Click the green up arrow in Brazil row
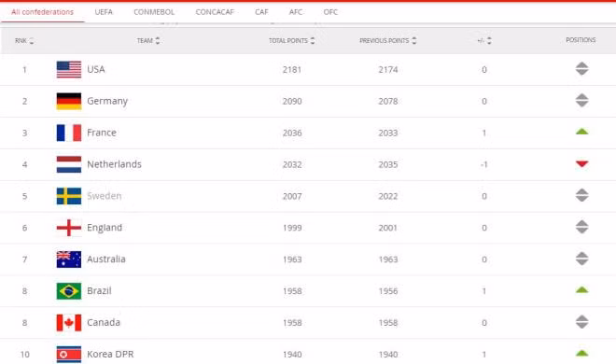 [581, 289]
